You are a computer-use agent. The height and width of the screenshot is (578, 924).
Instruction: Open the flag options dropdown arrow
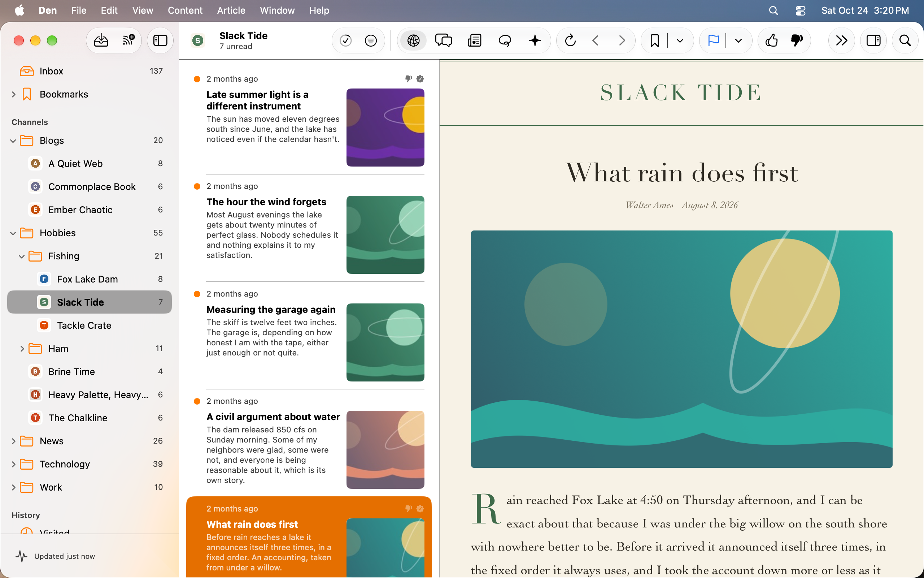point(738,40)
